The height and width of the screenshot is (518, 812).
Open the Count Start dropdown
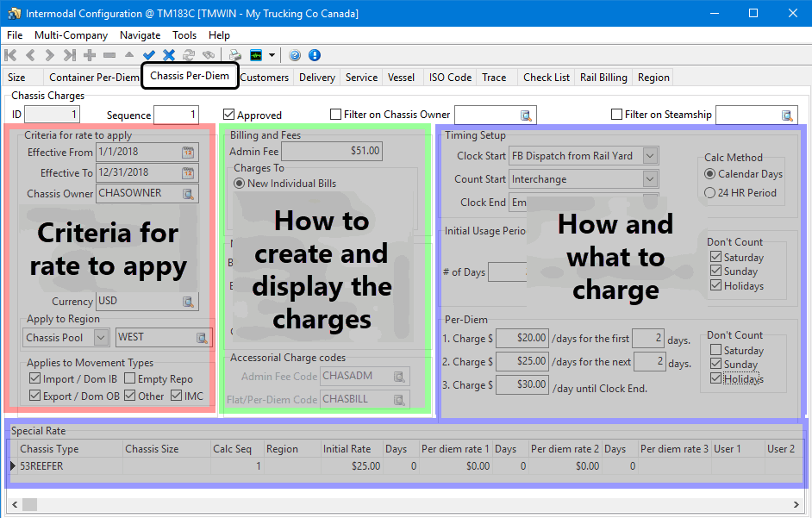coord(650,179)
